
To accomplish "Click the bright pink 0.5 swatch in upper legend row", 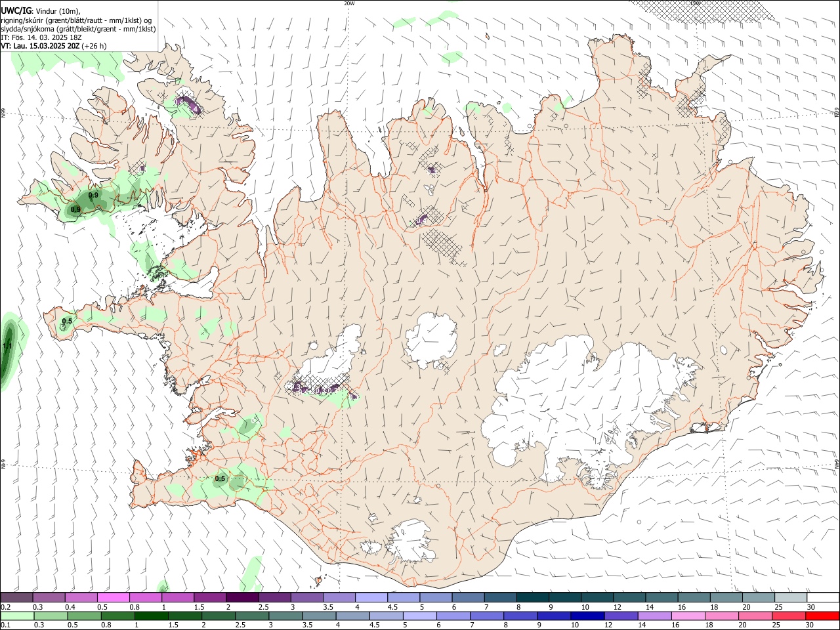I will 113,598.
